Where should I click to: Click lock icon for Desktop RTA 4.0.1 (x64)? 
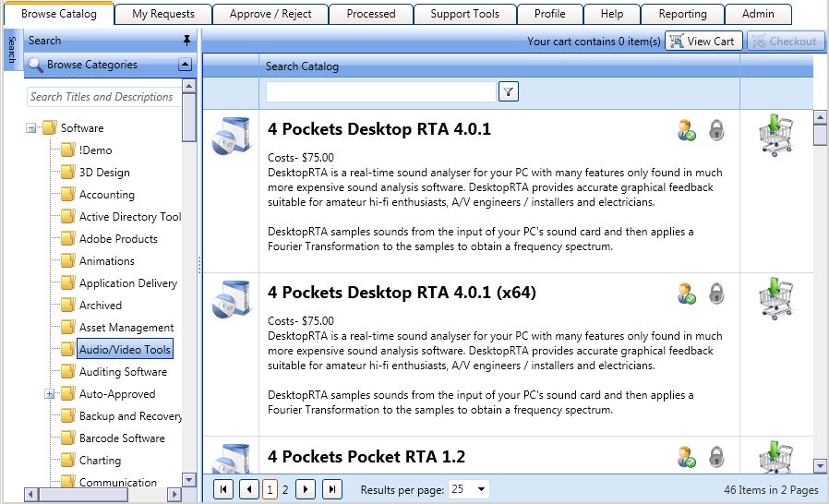coord(716,294)
